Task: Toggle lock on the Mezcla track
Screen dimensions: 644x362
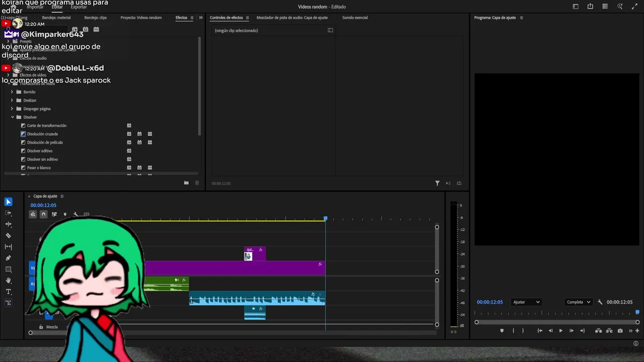Action: click(41, 327)
